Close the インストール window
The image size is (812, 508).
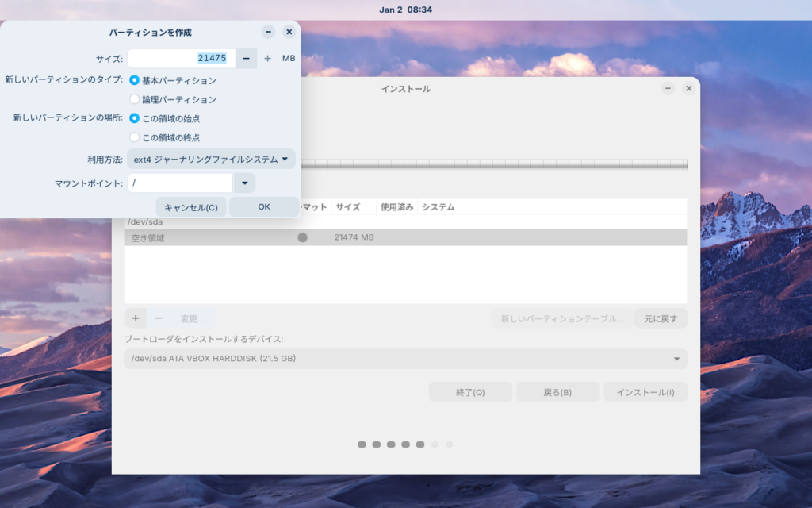[x=688, y=88]
